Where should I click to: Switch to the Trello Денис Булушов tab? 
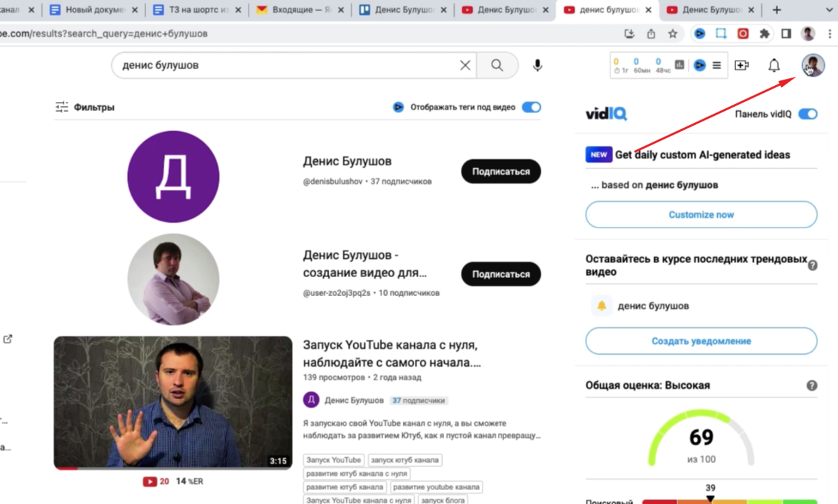[403, 10]
